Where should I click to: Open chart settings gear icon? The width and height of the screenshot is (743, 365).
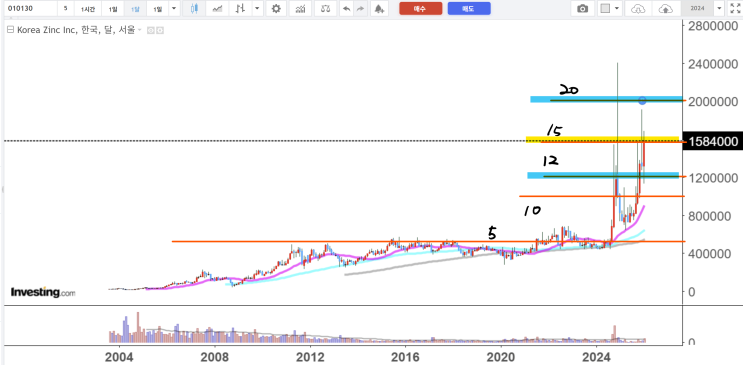pyautogui.click(x=276, y=9)
